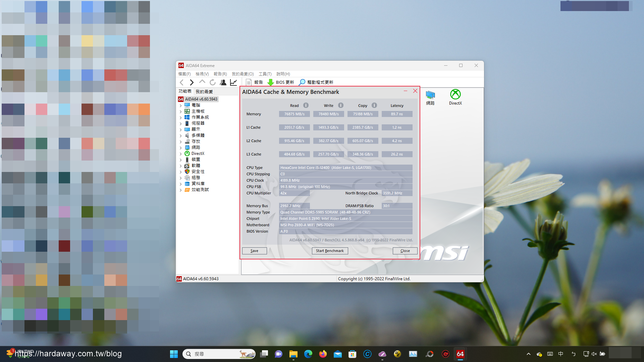Open Firefox from taskbar
Image resolution: width=644 pixels, height=362 pixels.
coord(323,354)
